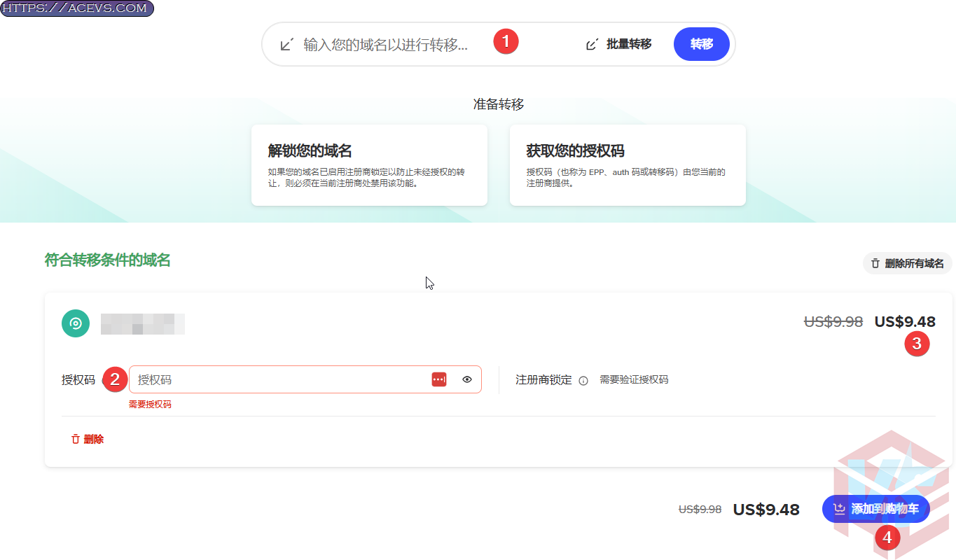Click the red 需要授权码 error message
956x560 pixels.
[x=150, y=404]
